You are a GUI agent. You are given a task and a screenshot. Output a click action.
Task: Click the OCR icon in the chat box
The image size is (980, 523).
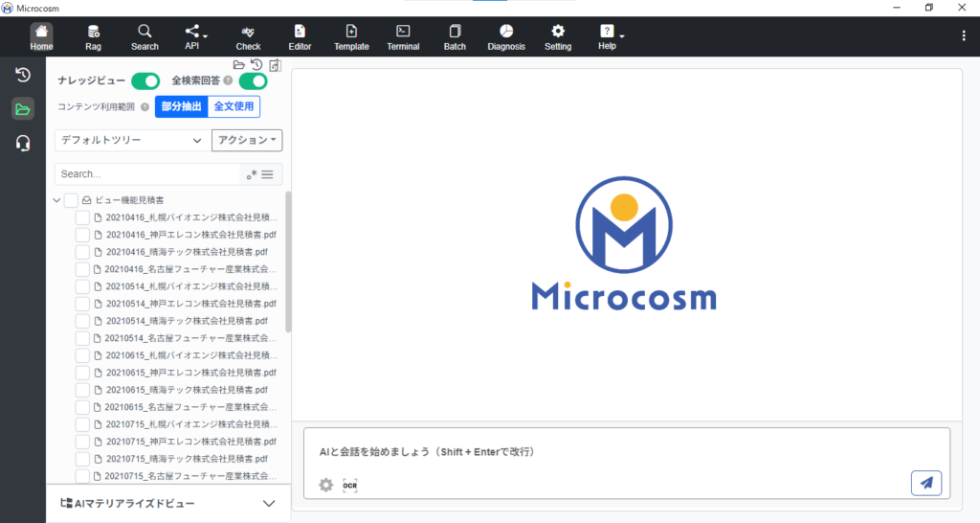(350, 485)
